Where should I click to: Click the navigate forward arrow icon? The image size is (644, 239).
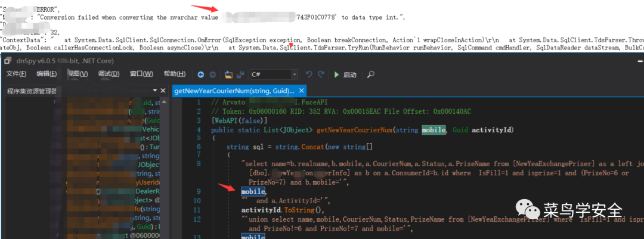tap(212, 75)
